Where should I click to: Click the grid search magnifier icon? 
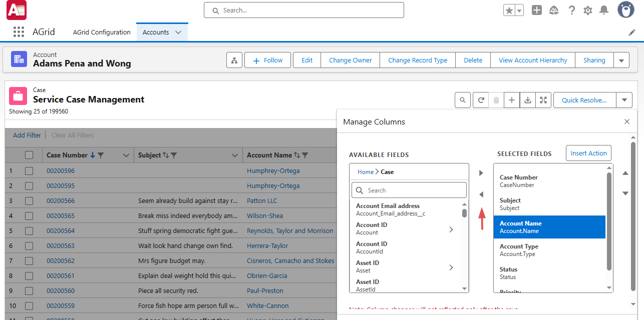[x=463, y=100]
